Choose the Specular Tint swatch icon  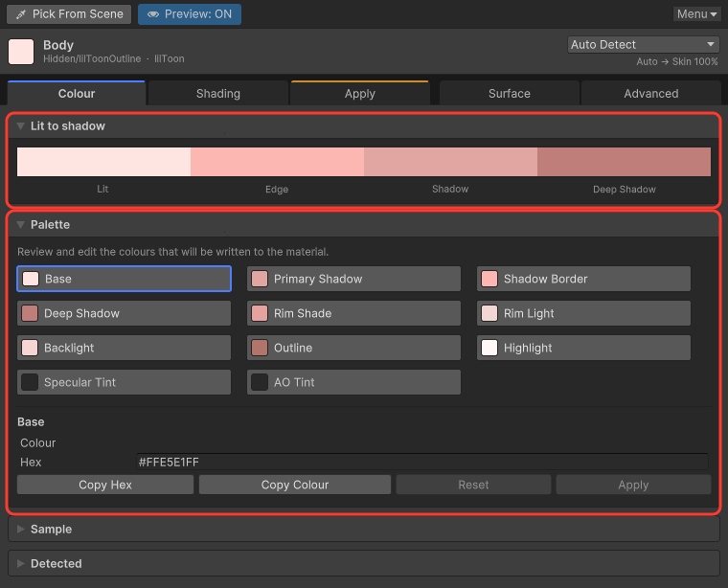click(30, 382)
